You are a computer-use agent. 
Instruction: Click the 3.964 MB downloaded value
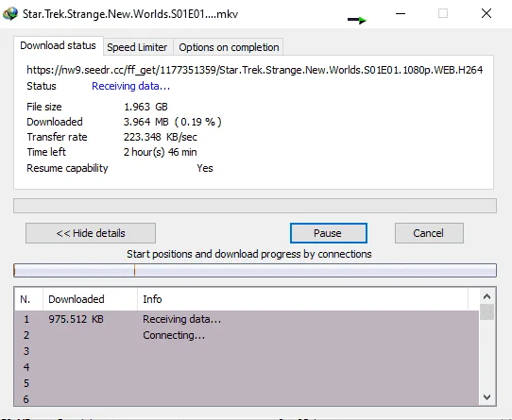(x=173, y=122)
